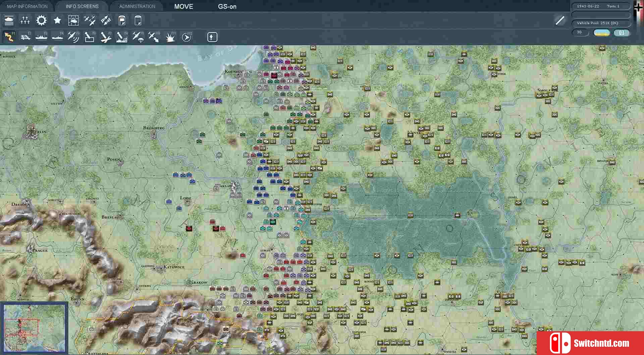This screenshot has width=644, height=355.
Task: Click the Smolensk city label
Action: click(547, 90)
